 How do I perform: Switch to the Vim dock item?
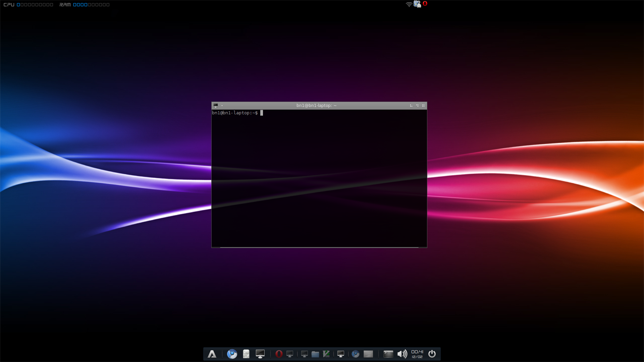pyautogui.click(x=326, y=354)
